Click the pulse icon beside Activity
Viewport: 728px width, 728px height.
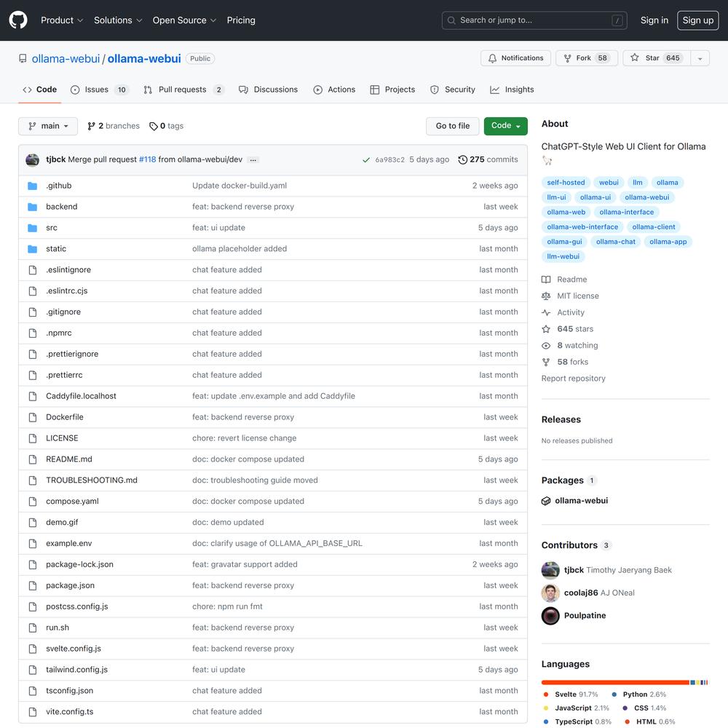546,312
